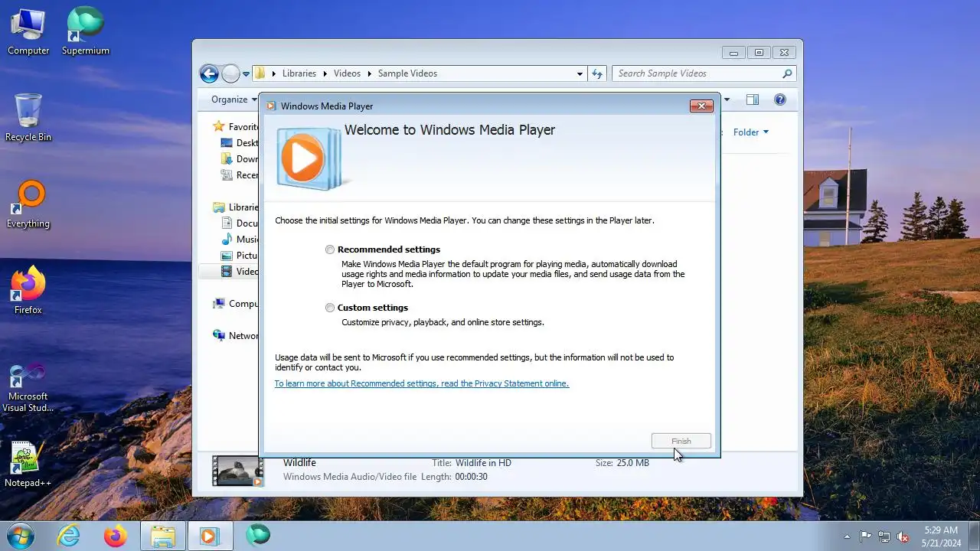Select Network in the navigation pane
This screenshot has height=551, width=980.
(x=236, y=336)
